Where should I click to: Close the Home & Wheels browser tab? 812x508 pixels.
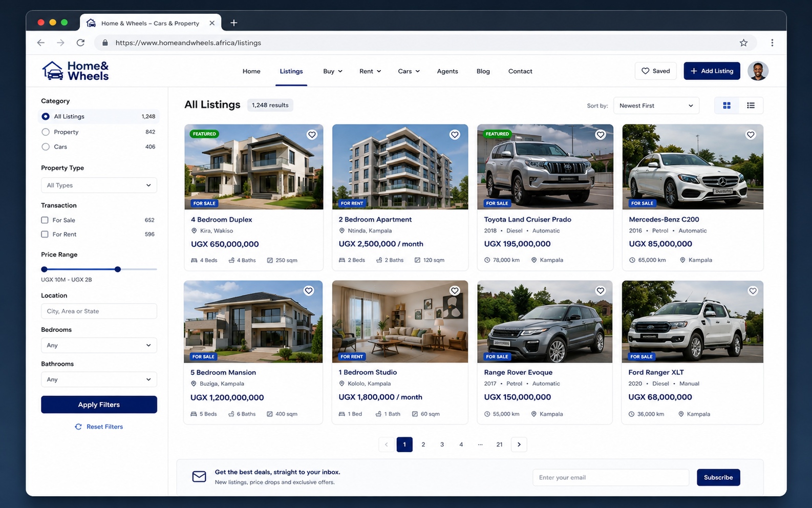tap(212, 23)
